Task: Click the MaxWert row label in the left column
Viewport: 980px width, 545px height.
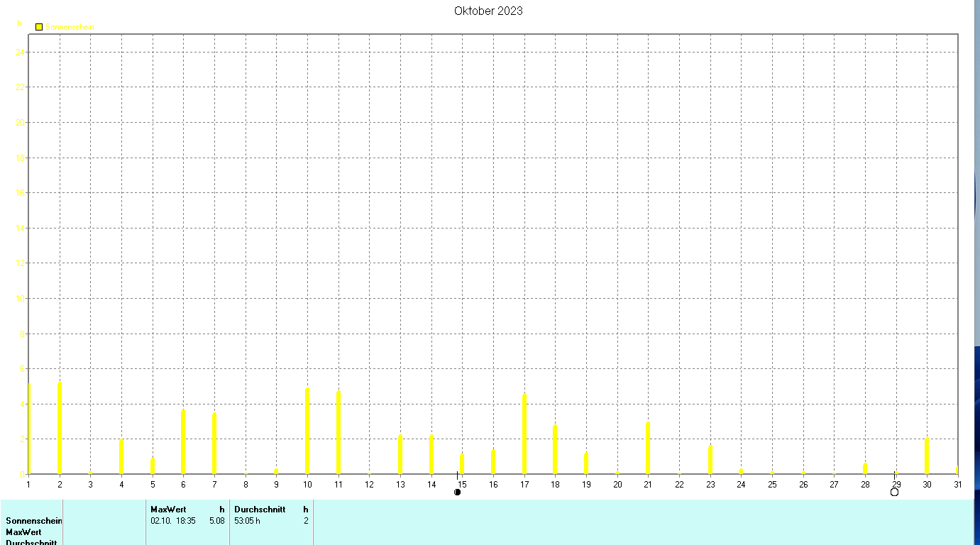Action: click(23, 532)
